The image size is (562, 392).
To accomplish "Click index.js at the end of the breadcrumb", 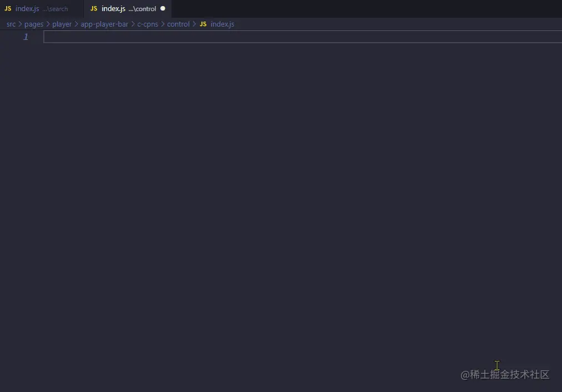I will click(222, 24).
